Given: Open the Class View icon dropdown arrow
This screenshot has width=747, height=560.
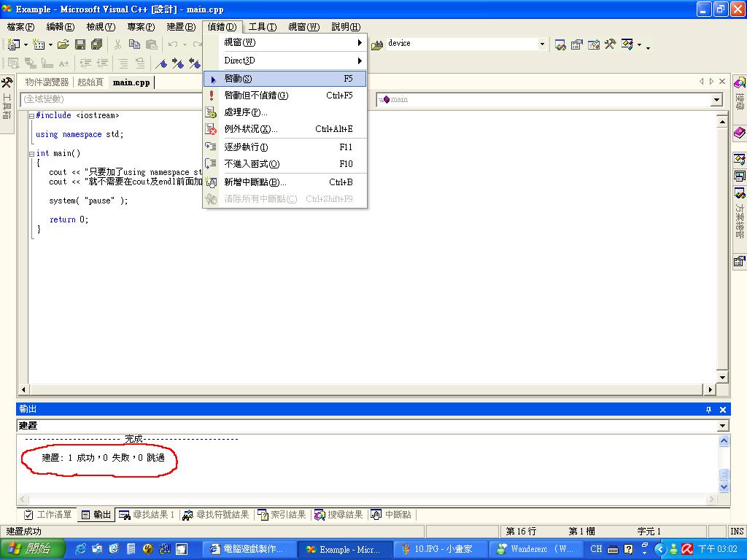Looking at the screenshot, I should click(639, 44).
